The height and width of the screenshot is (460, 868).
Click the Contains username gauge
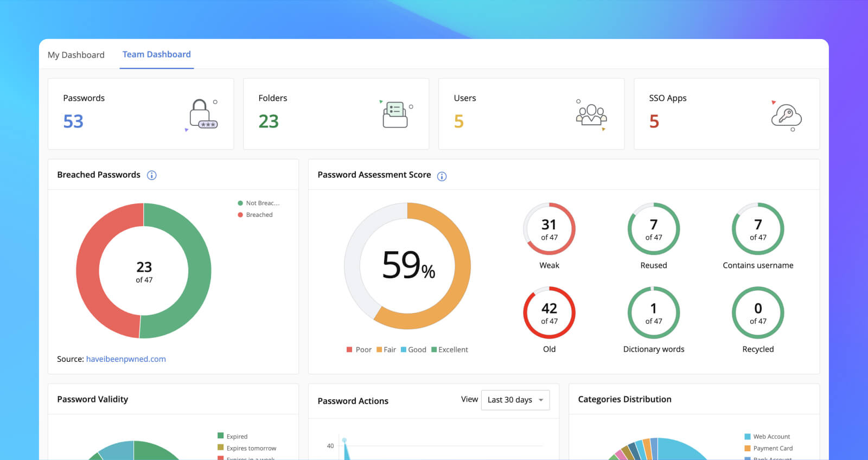(758, 229)
